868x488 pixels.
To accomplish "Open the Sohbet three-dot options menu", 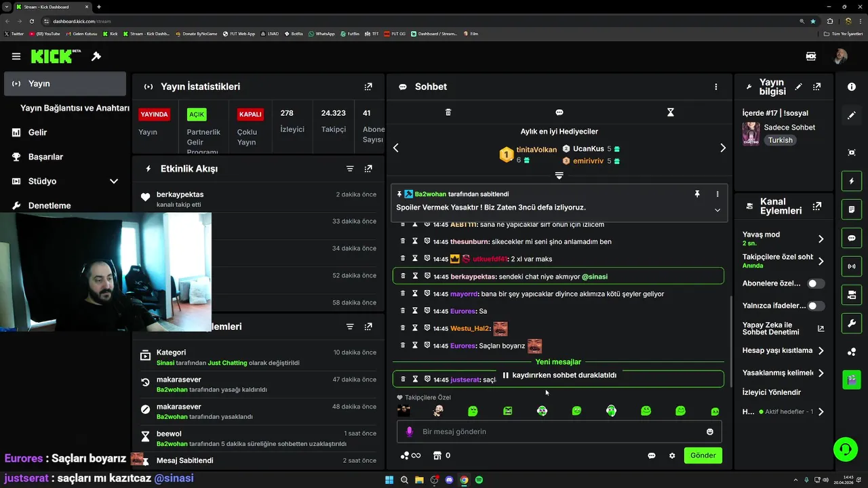I will click(x=716, y=87).
